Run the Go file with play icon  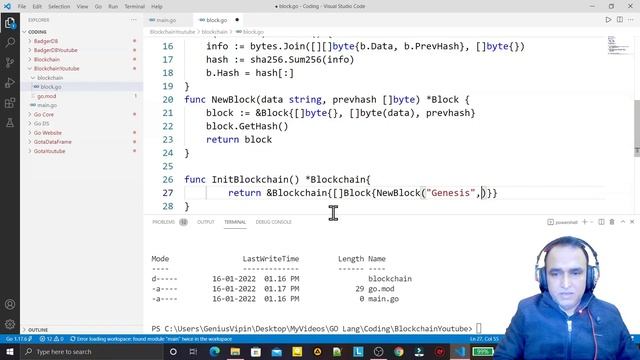pyautogui.click(x=608, y=20)
